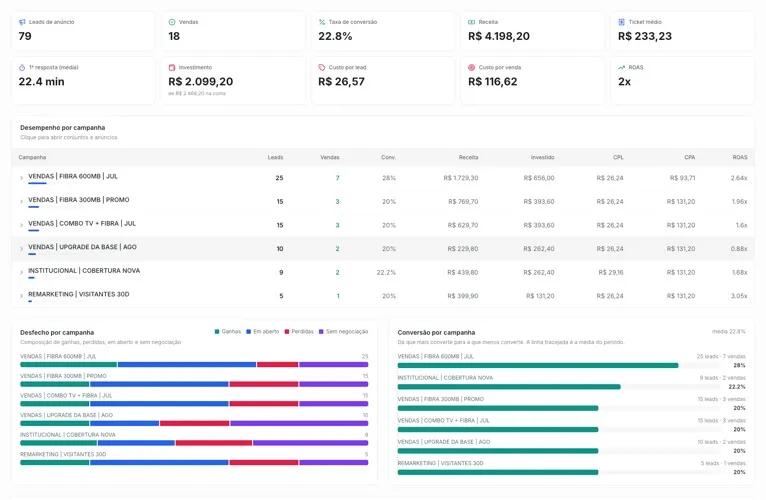This screenshot has width=766, height=500.
Task: Expand the VENDAS | COMBO TV + FIBRA | JUL row
Action: pyautogui.click(x=21, y=225)
